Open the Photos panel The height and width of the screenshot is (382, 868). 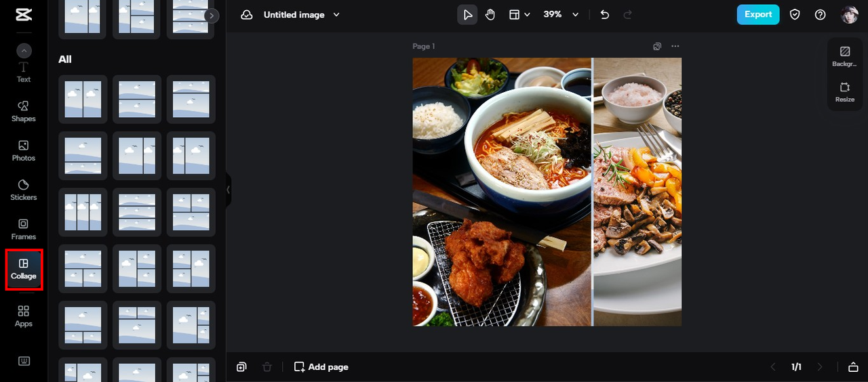point(24,151)
